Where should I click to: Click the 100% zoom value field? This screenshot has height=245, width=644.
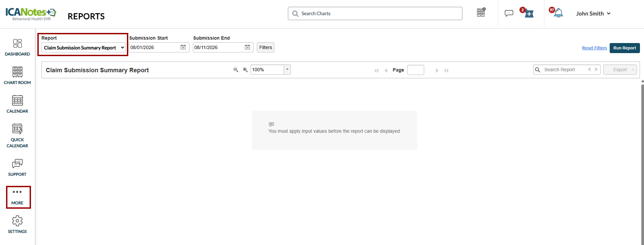(x=267, y=70)
